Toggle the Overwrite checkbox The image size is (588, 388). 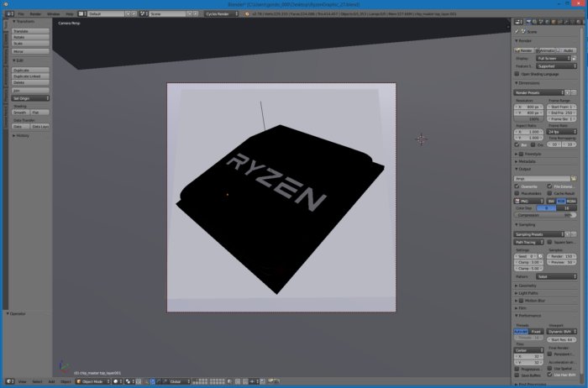[517, 186]
